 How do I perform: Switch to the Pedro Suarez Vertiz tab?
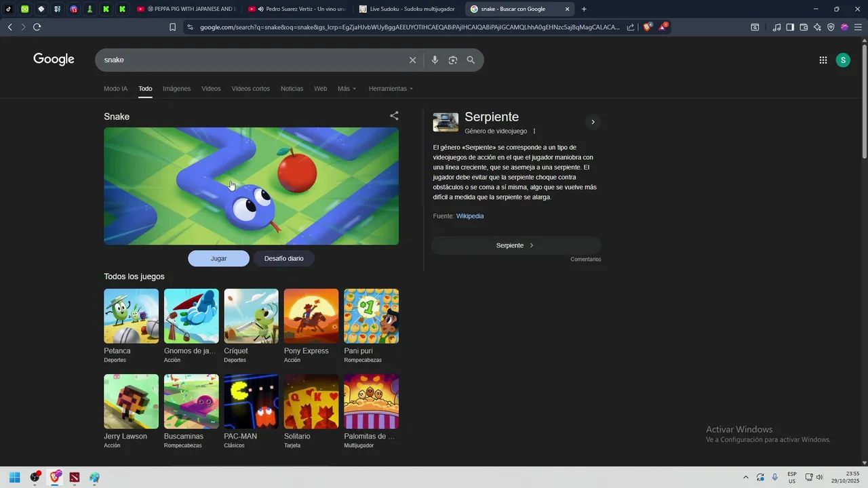296,9
